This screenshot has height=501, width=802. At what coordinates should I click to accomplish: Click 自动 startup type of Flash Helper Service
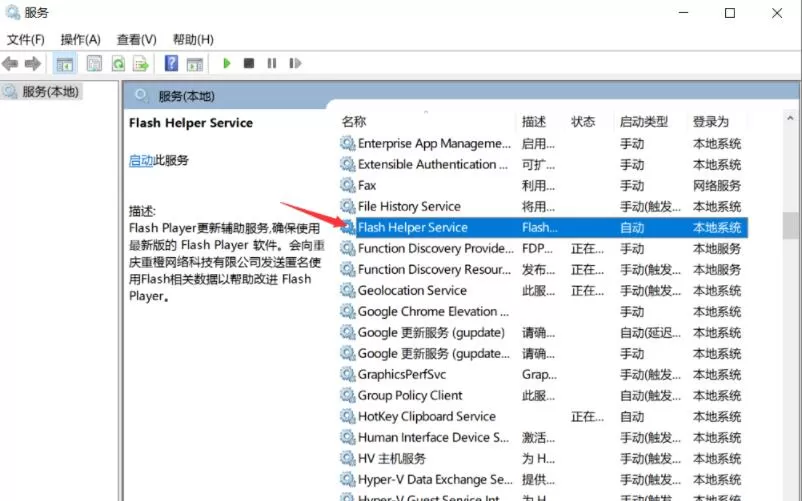(632, 227)
